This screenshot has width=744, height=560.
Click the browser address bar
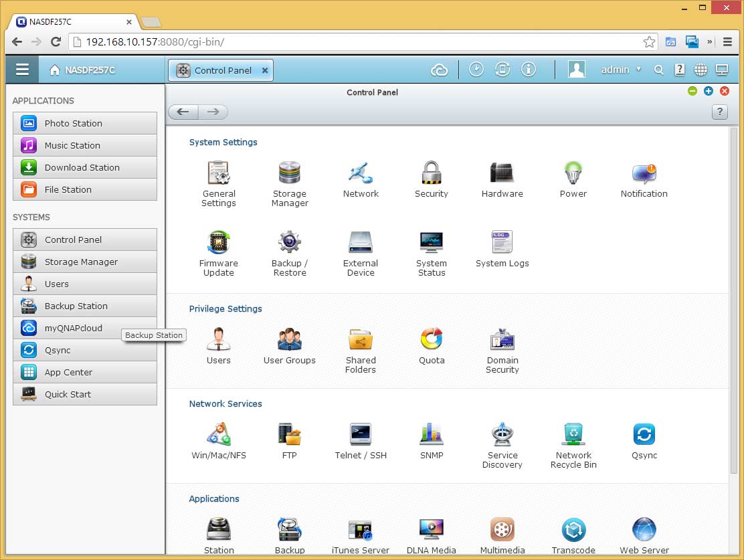[363, 41]
